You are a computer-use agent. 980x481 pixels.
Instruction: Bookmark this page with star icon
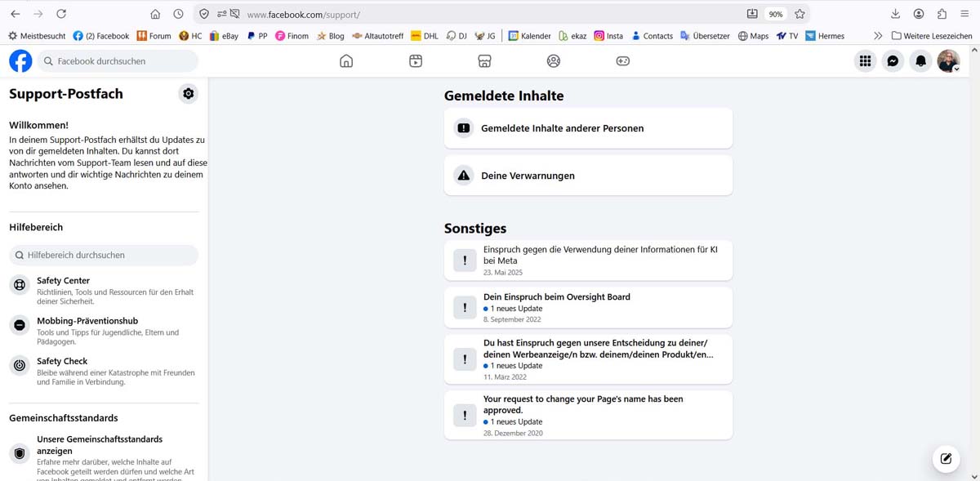[800, 14]
